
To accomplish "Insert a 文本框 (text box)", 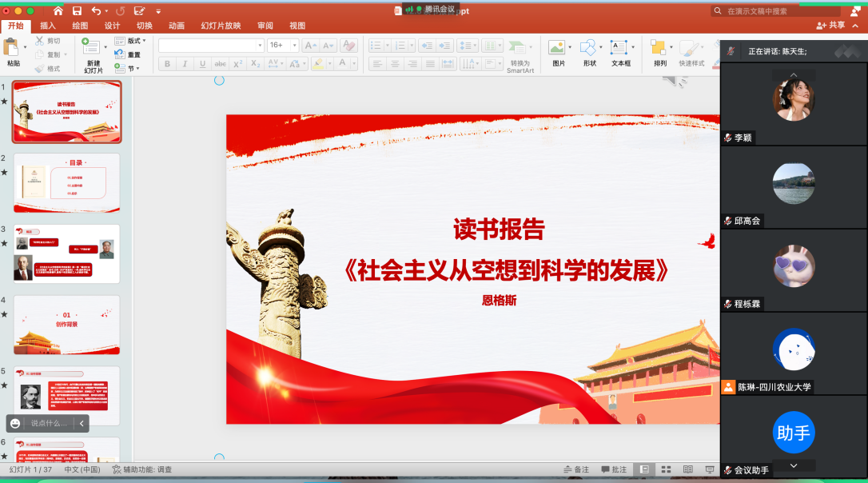I will (x=620, y=48).
